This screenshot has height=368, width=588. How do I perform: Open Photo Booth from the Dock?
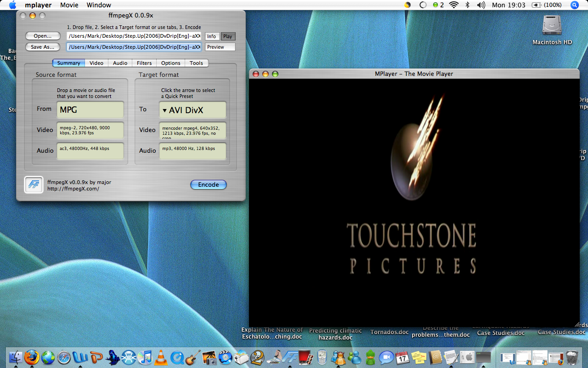(306, 357)
